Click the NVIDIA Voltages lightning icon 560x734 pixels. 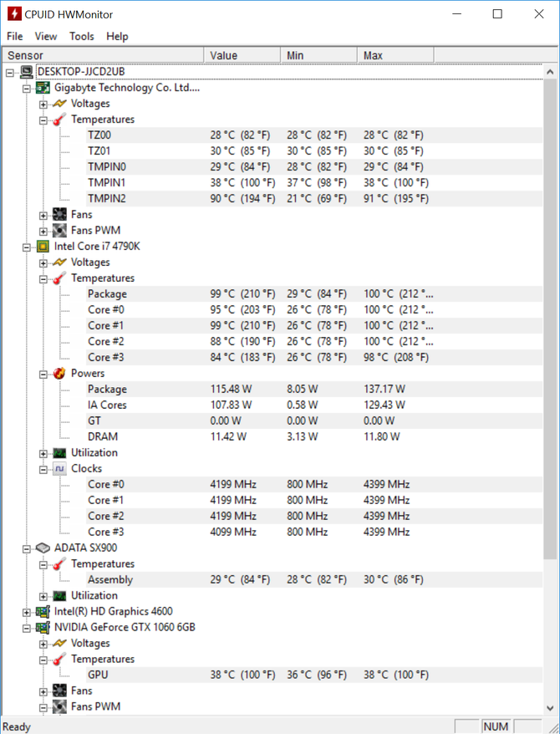pos(59,643)
